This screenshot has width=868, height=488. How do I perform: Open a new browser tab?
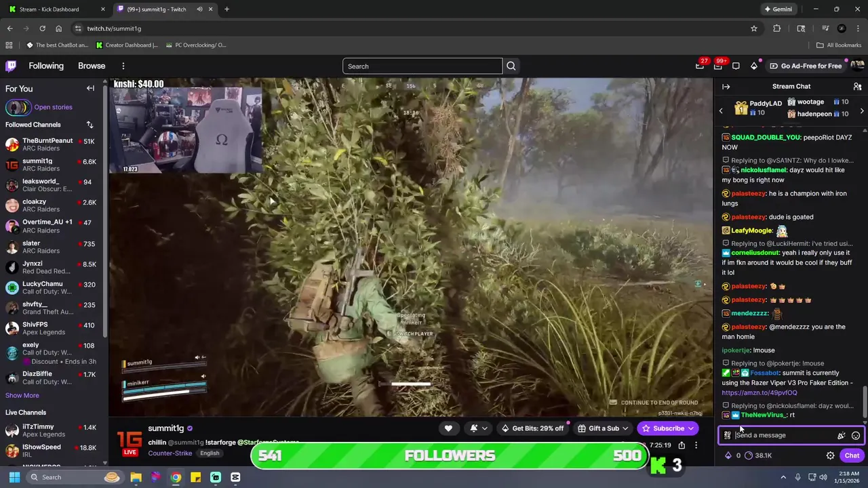226,9
